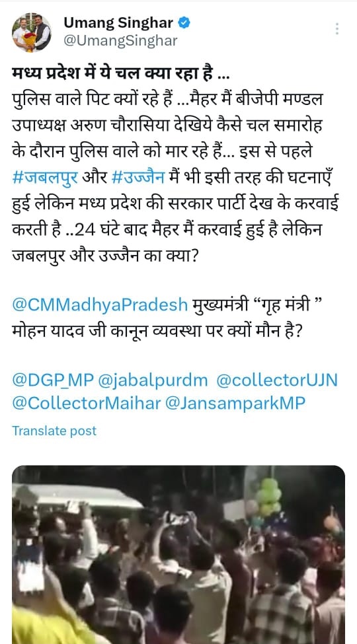
Task: Open the @collectorUJN mention
Action: point(277,380)
